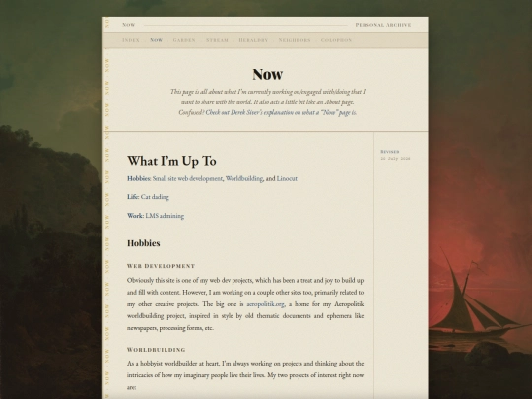Click the Personal Archive header link
The image size is (532, 399).
(383, 25)
